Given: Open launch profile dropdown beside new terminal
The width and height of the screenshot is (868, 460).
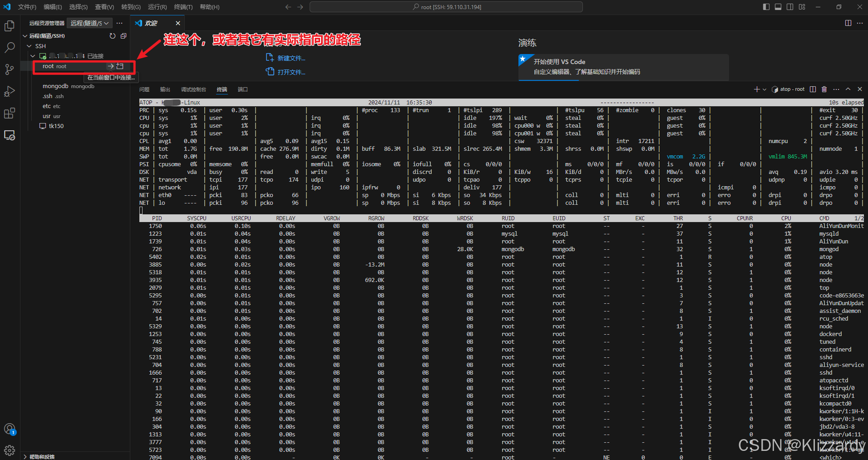Looking at the screenshot, I should click(x=764, y=89).
